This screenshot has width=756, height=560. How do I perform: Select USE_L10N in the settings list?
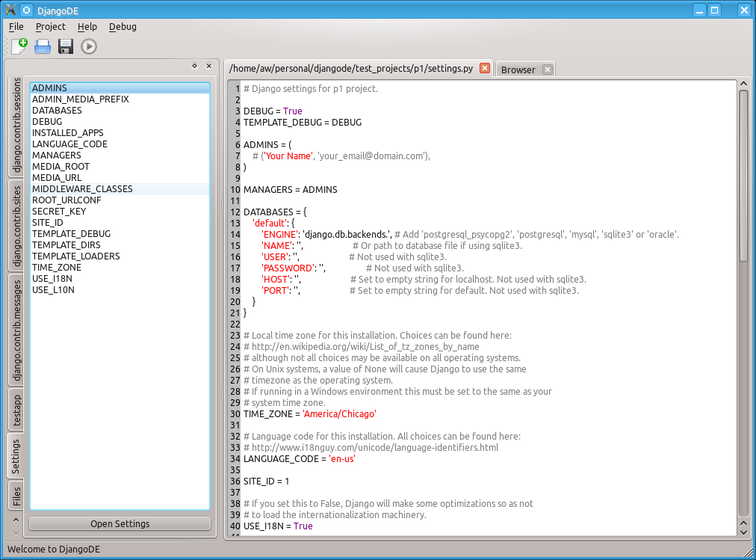coord(120,289)
